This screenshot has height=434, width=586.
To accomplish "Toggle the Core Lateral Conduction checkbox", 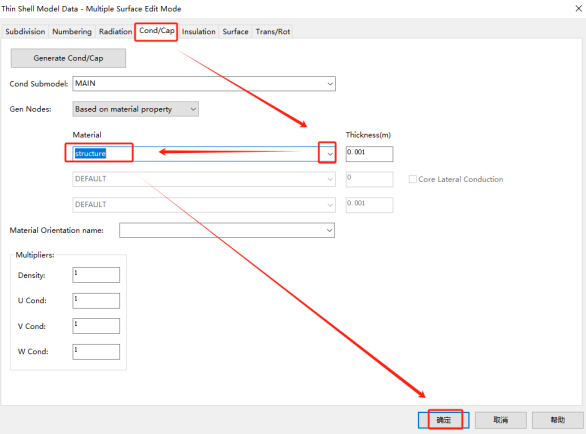I will pyautogui.click(x=413, y=179).
